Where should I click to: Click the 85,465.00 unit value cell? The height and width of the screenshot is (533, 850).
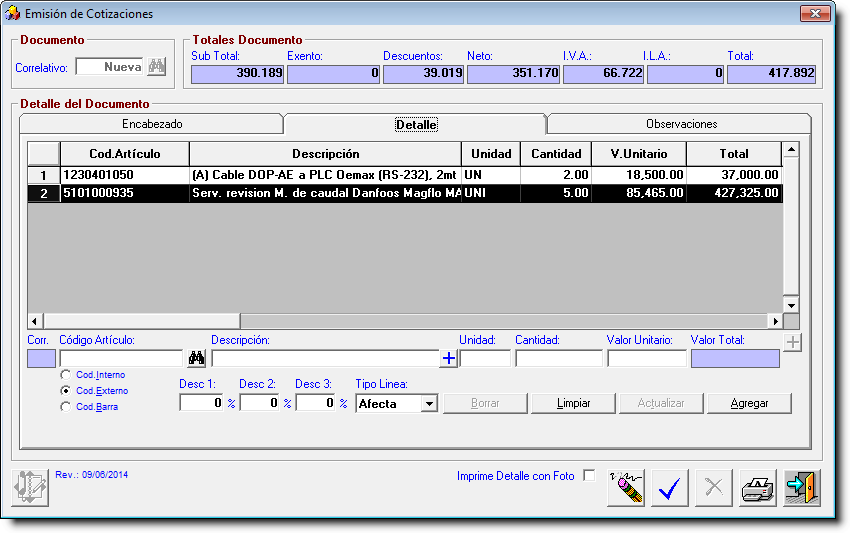[639, 193]
